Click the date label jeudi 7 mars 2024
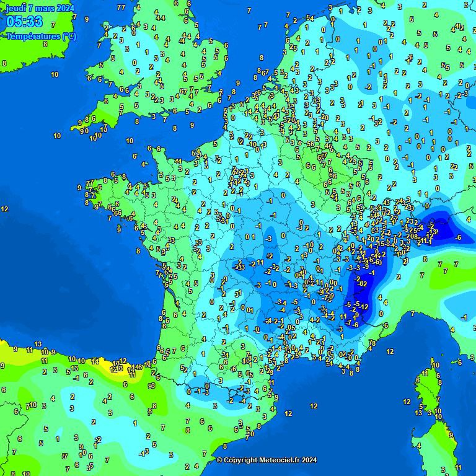476x476 pixels. [40, 8]
